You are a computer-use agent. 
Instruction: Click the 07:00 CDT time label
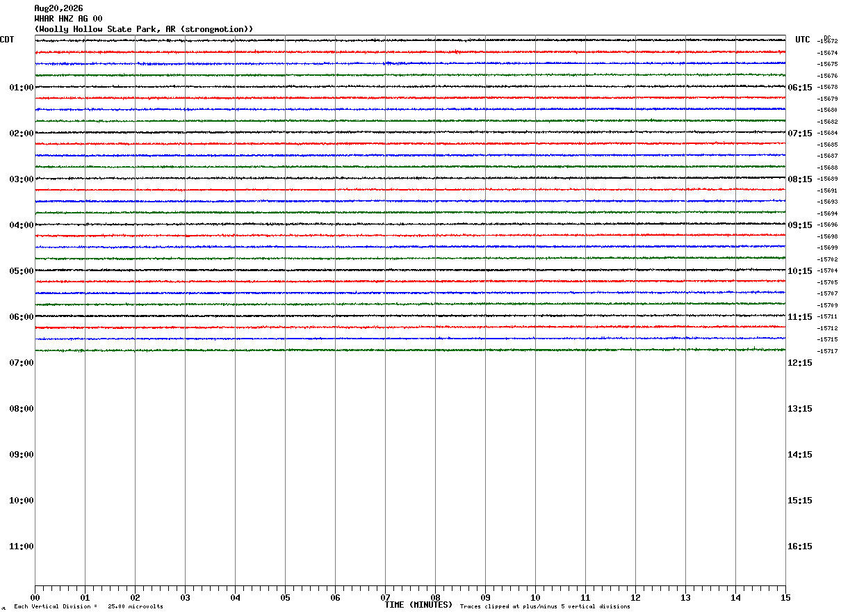(22, 363)
